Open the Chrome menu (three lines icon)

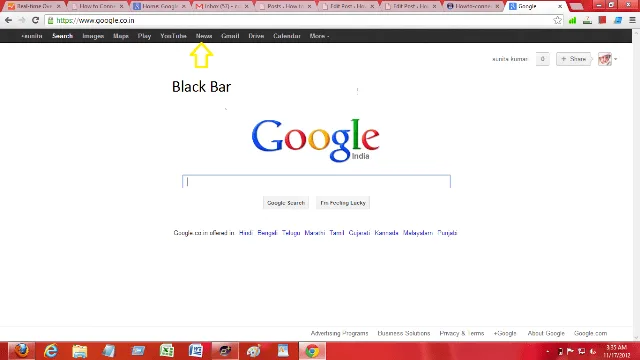[632, 20]
